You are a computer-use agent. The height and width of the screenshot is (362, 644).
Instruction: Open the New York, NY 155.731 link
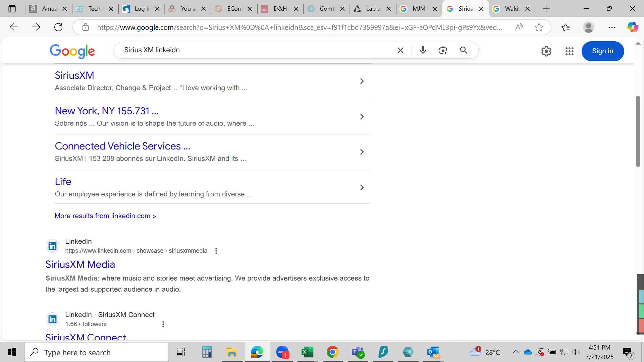[107, 111]
